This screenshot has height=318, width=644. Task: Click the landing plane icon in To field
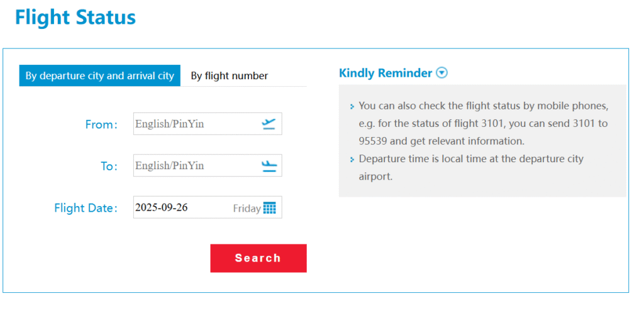tap(269, 166)
